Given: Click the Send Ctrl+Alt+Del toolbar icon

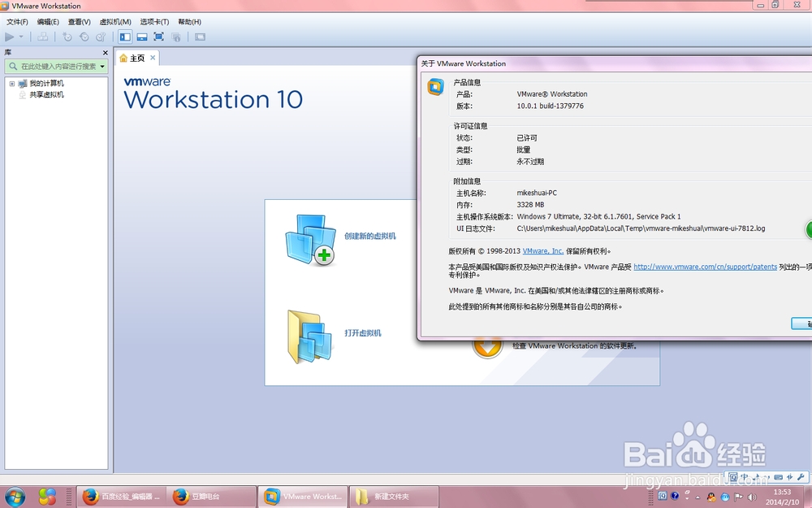Looking at the screenshot, I should point(43,37).
